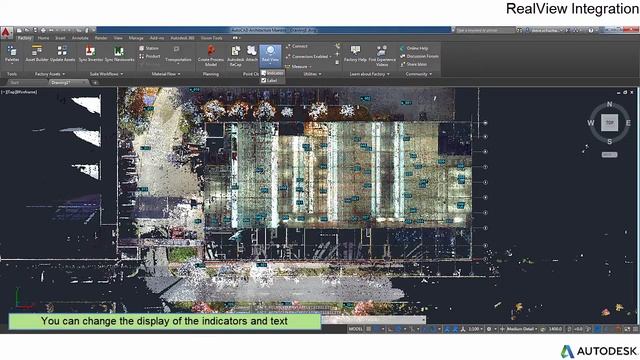
Task: Open the annotation scale 1:100 dropdown
Action: pos(475,329)
